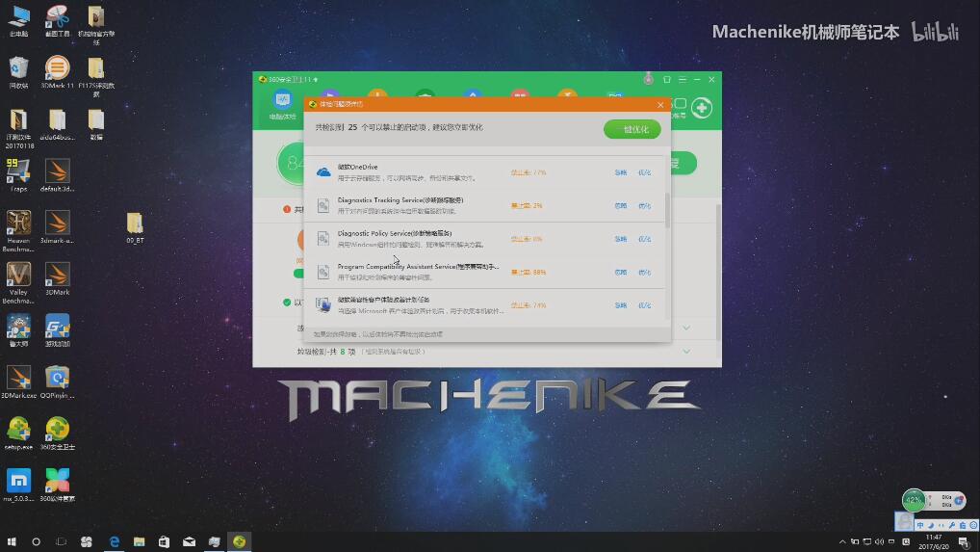Open the 3DMark 11 desktop shortcut
Image resolution: width=980 pixels, height=552 pixels.
click(57, 72)
